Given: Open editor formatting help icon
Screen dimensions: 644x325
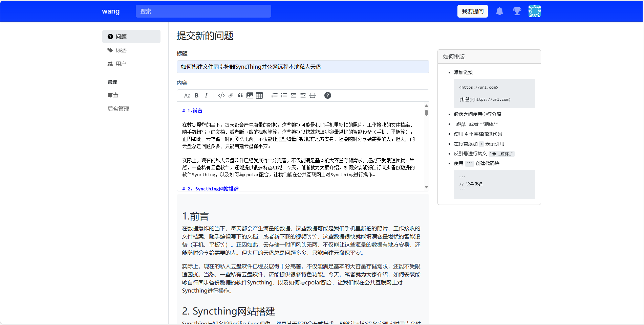Looking at the screenshot, I should [328, 95].
